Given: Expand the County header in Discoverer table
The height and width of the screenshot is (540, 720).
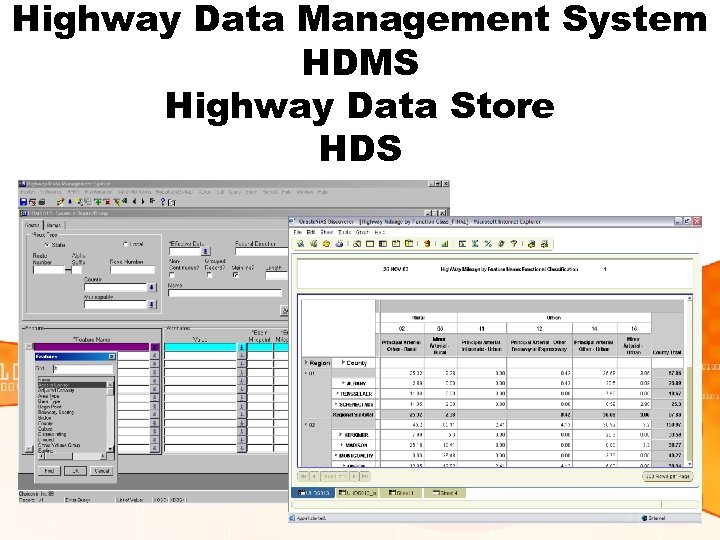Looking at the screenshot, I should pos(343,362).
